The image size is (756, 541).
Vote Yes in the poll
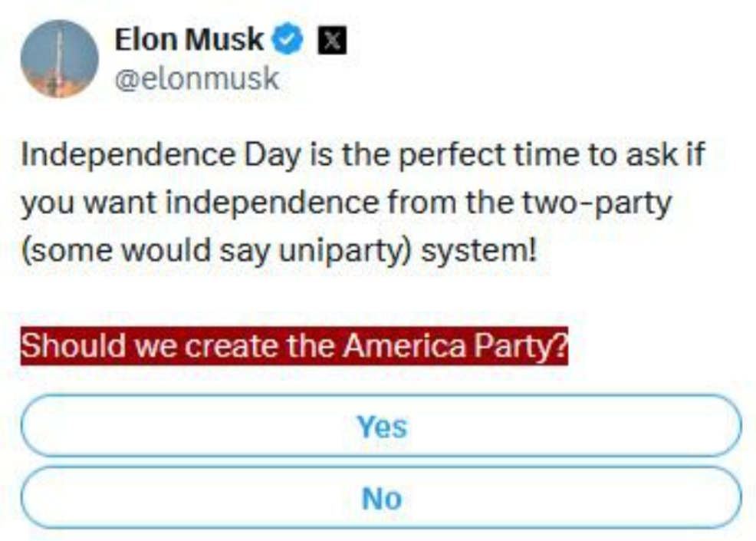(381, 426)
